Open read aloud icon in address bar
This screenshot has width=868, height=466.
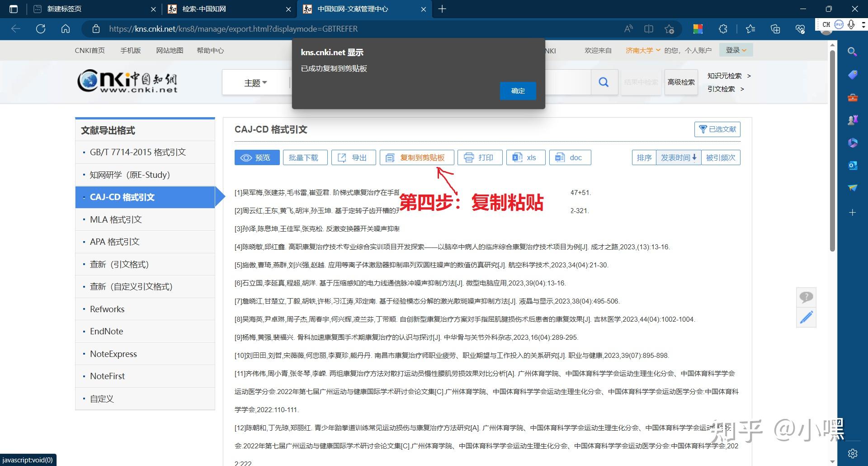click(x=628, y=29)
